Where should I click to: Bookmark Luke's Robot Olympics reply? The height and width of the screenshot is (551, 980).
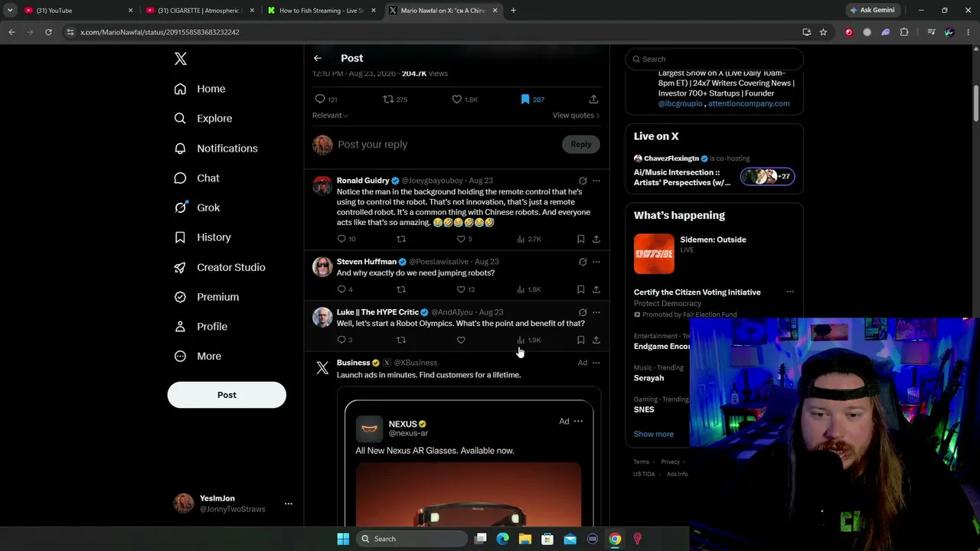coord(581,341)
